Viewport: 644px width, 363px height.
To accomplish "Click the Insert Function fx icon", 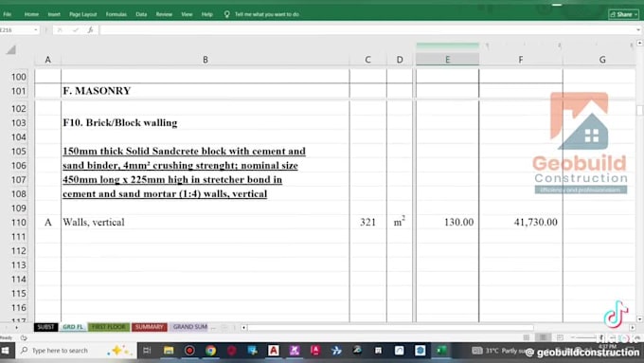I will tap(90, 30).
